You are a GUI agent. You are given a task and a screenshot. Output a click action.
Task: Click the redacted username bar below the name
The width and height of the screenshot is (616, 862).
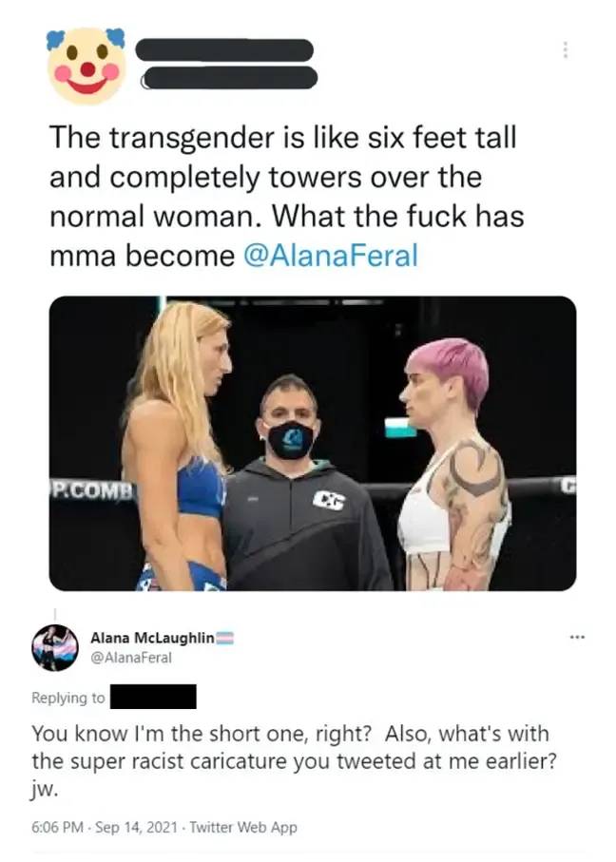[230, 78]
